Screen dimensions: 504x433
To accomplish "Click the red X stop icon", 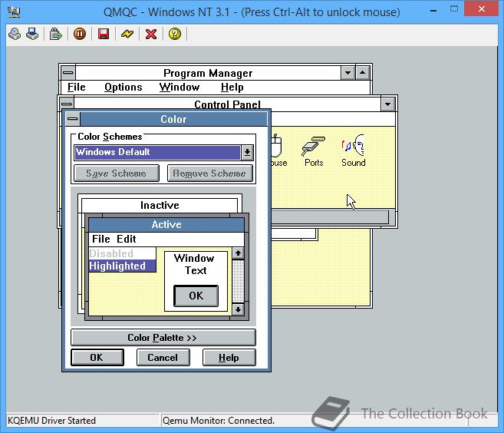I will [151, 34].
